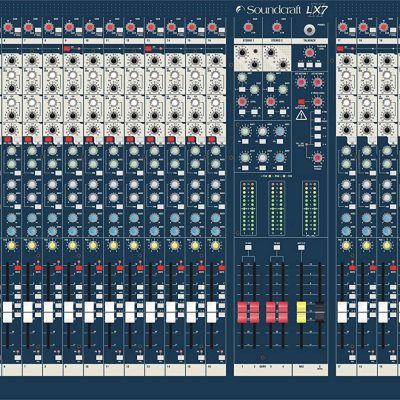Click channel 8 black HF EQ knob
The width and height of the screenshot is (400, 400).
[52, 61]
